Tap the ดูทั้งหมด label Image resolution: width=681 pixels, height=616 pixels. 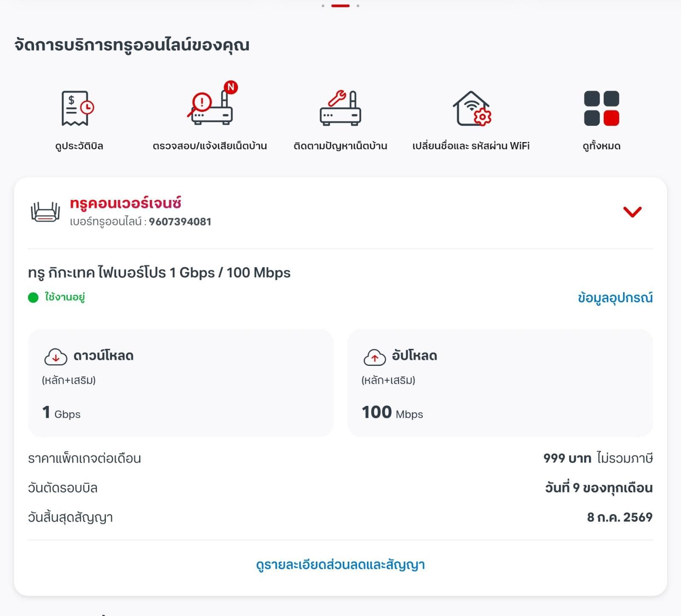point(601,146)
